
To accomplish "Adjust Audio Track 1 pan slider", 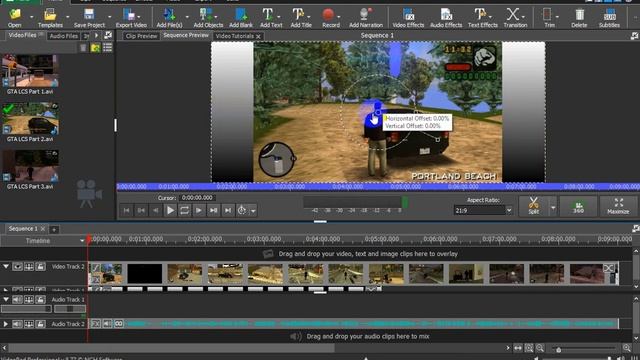I will [x=70, y=309].
